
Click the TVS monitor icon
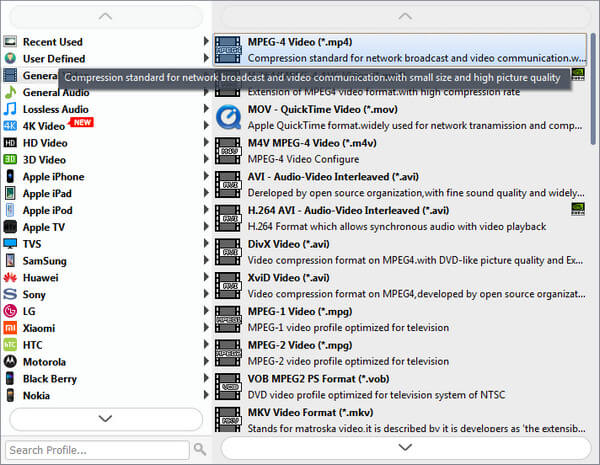click(x=10, y=243)
